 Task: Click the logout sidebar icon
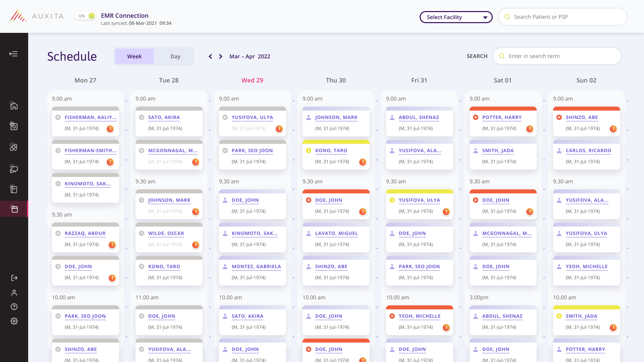[x=14, y=278]
